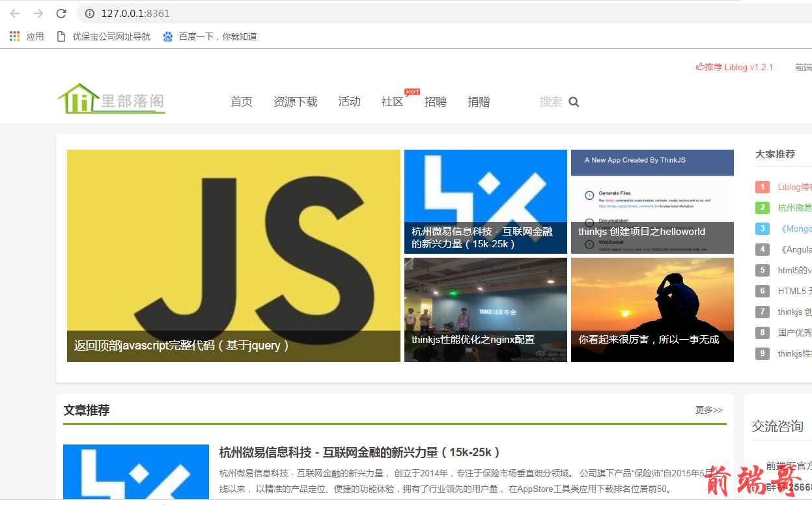Open rank 3 recommendation 《Mongo
Viewport: 812px width, 505px height.
(x=794, y=229)
